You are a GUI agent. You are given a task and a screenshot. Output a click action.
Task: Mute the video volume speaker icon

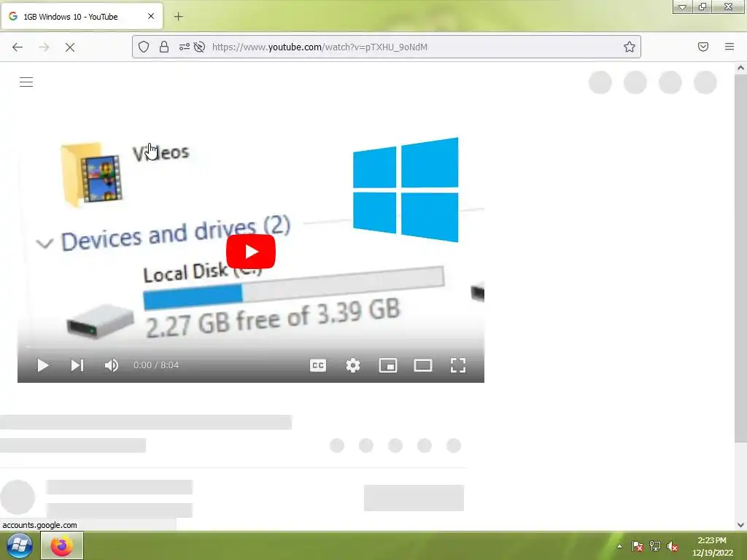pyautogui.click(x=111, y=365)
